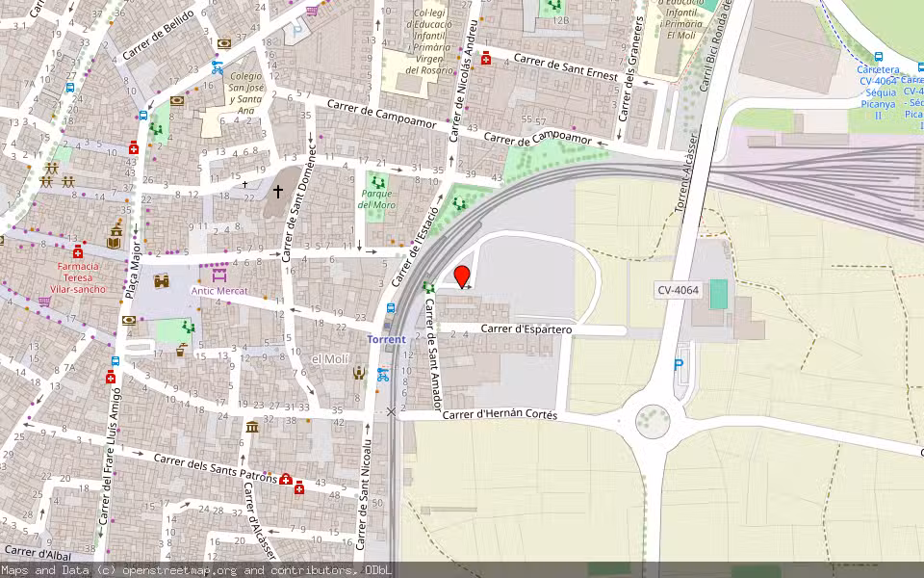The image size is (924, 578).
Task: Click the bus stop icon near Carrer de Sant Amador
Action: coord(390,308)
